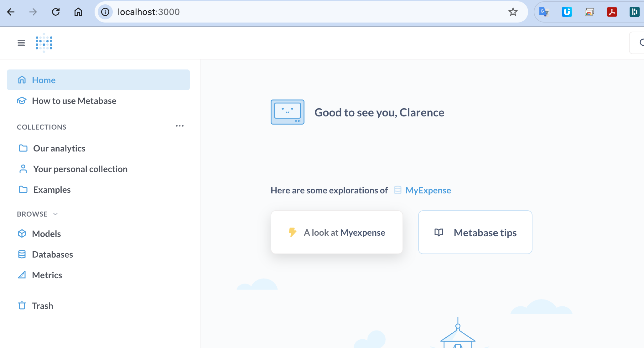Reload the page

tap(56, 12)
